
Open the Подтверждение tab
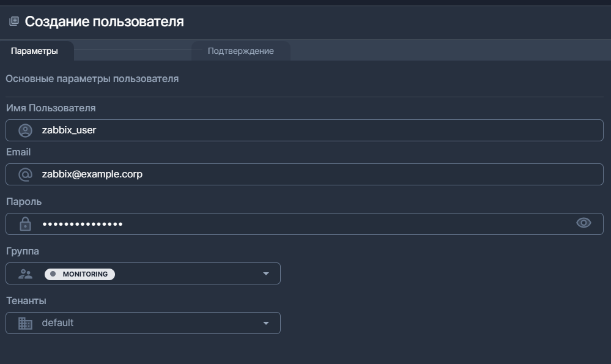pyautogui.click(x=240, y=51)
